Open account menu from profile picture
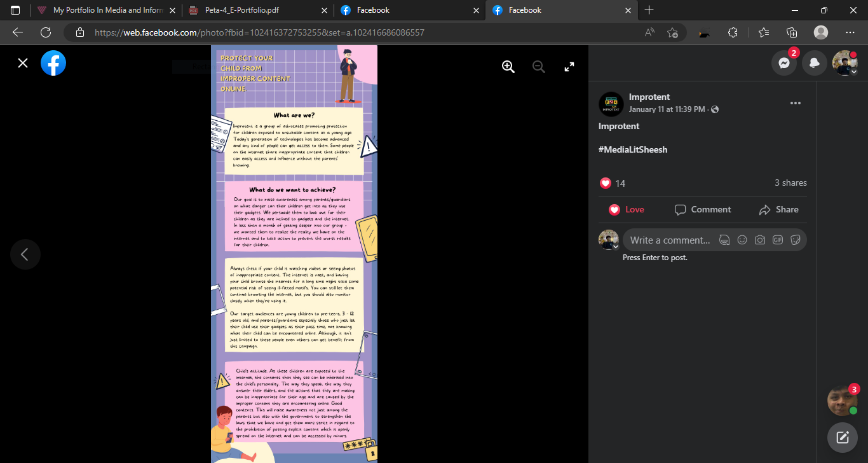868x463 pixels. [844, 63]
